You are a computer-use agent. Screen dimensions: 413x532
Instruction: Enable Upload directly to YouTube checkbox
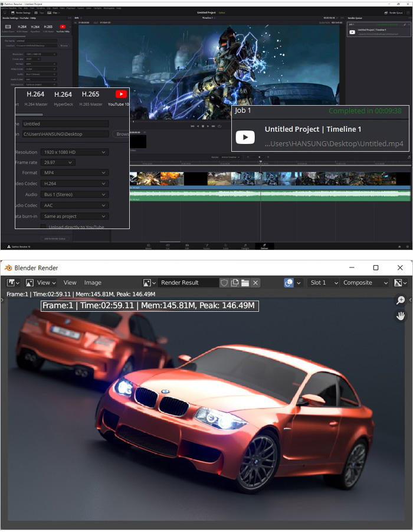click(x=44, y=227)
